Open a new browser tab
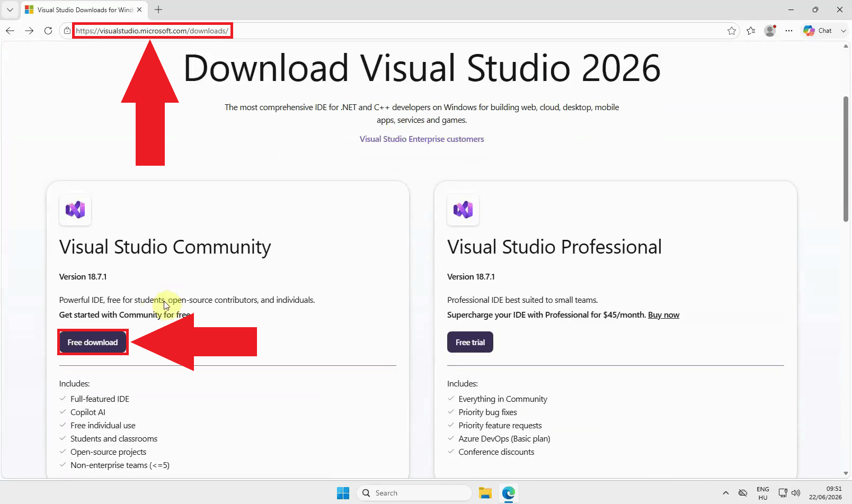The height and width of the screenshot is (504, 852). [158, 10]
